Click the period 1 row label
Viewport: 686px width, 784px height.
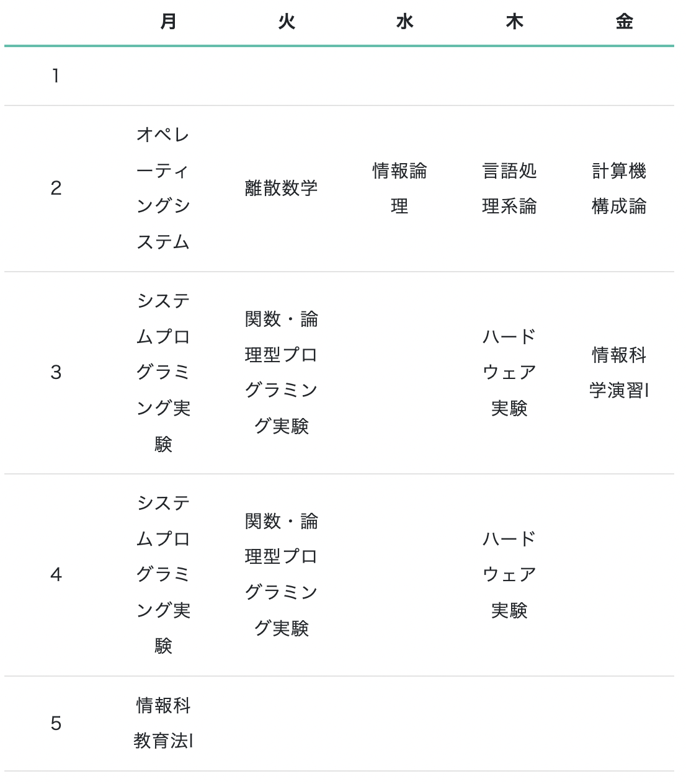click(x=56, y=76)
